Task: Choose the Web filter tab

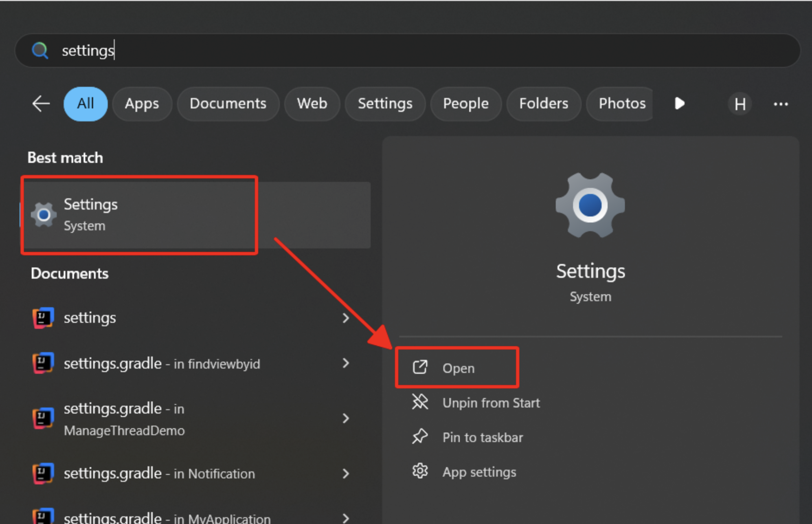Action: pos(312,104)
